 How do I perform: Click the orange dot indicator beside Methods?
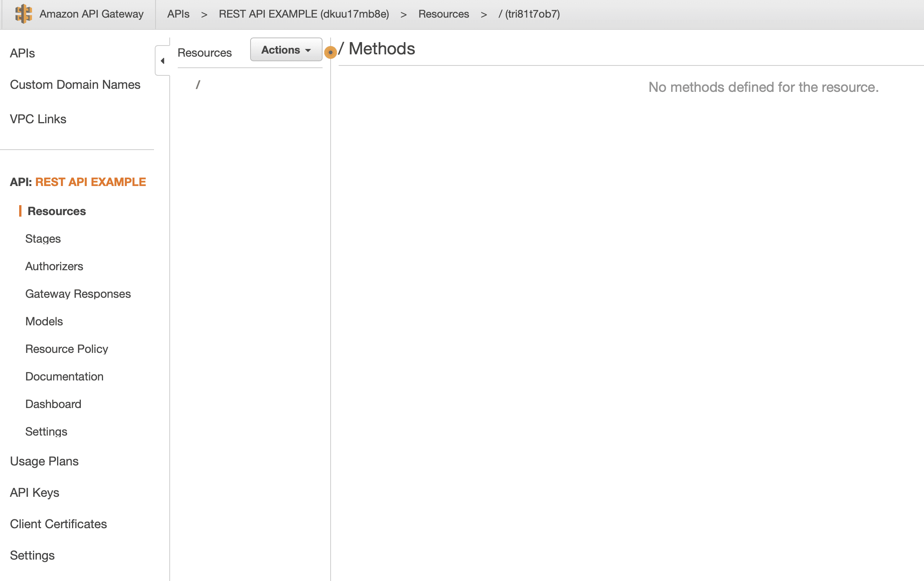(330, 52)
